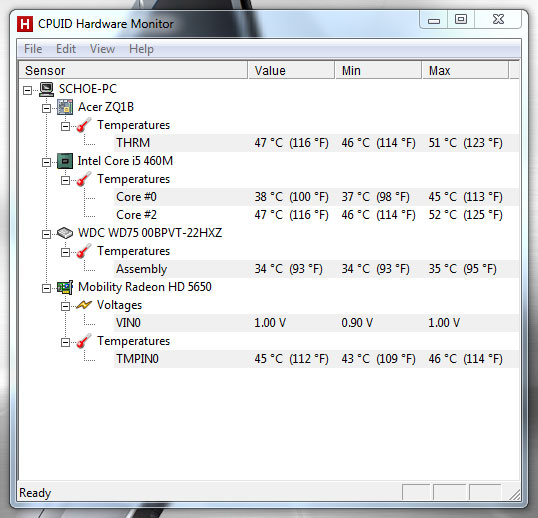Collapse the Acer ZQ1B node
Screen dimensions: 538x518
(46, 108)
